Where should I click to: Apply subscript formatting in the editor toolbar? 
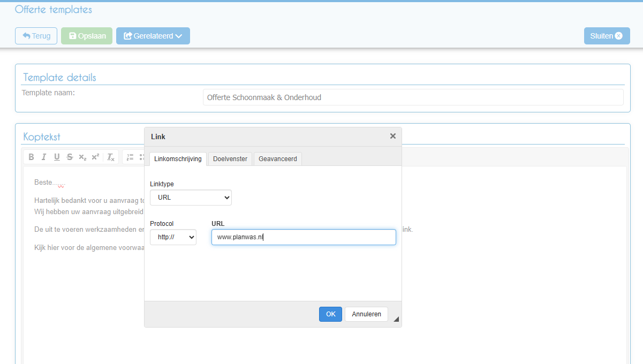tap(82, 157)
